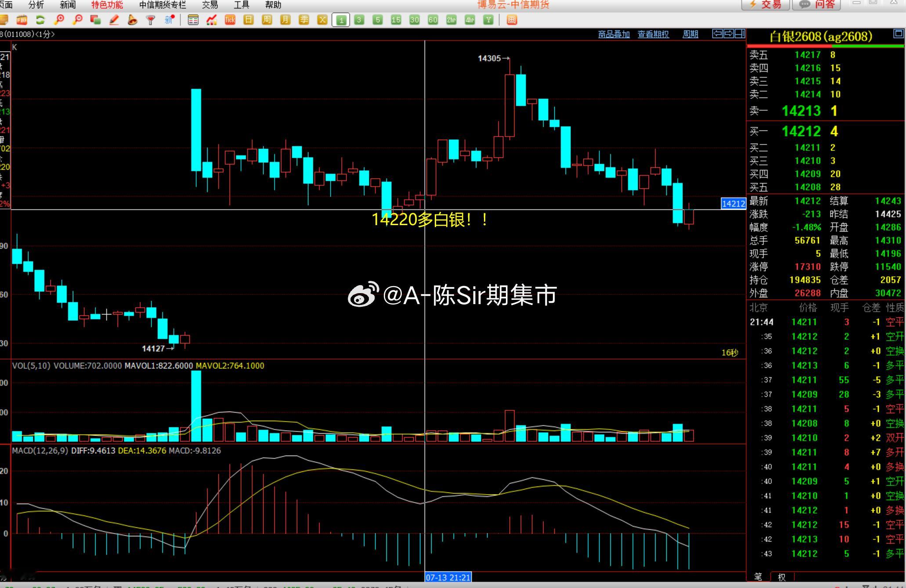Click the overlapping windows toolbar icon
This screenshot has width=906, height=588.
tap(95, 20)
